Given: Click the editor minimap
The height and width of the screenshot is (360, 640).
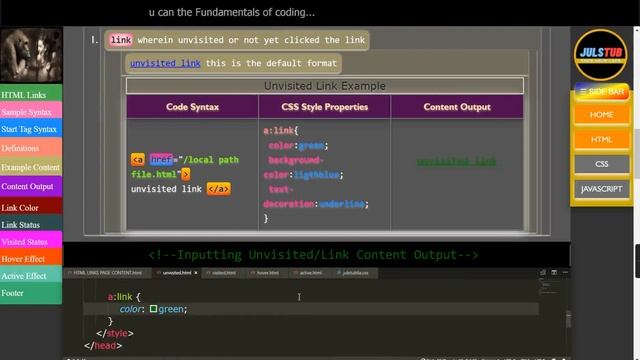Looking at the screenshot, I should point(547,286).
